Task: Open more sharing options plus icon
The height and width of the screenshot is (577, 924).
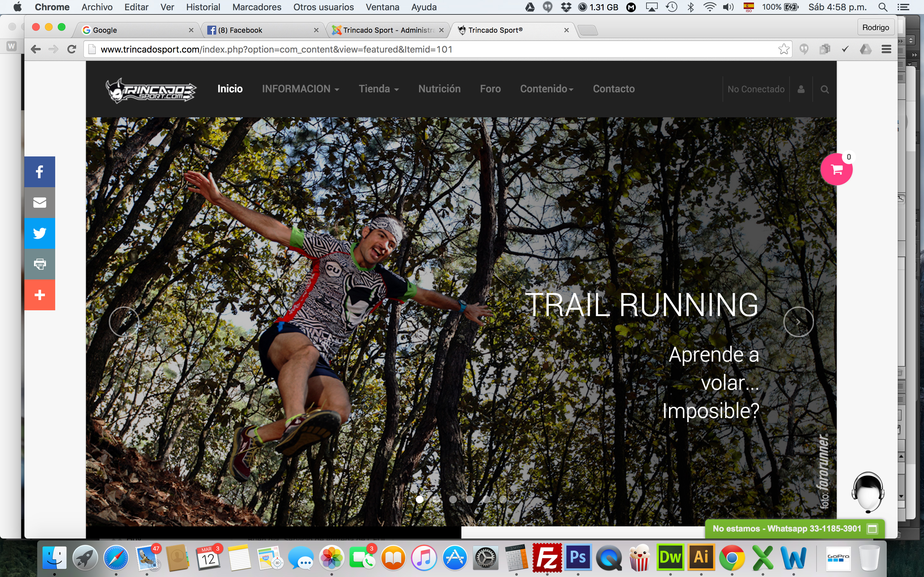Action: pyautogui.click(x=39, y=295)
